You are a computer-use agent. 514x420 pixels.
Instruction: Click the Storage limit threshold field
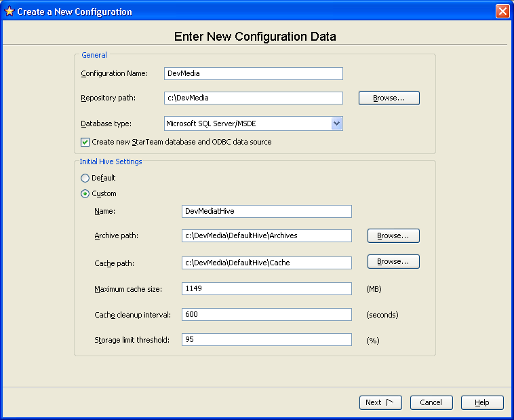(266, 340)
